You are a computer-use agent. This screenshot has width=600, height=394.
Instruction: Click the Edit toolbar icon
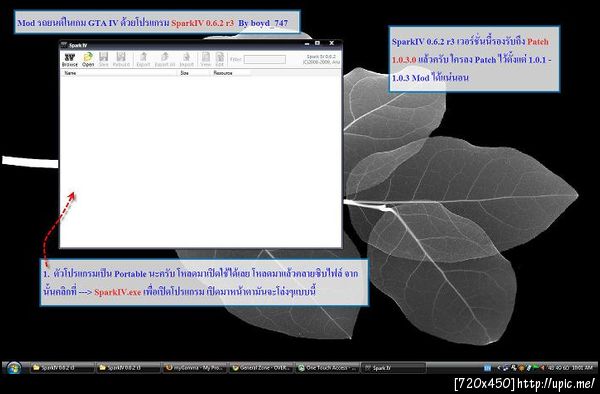219,60
